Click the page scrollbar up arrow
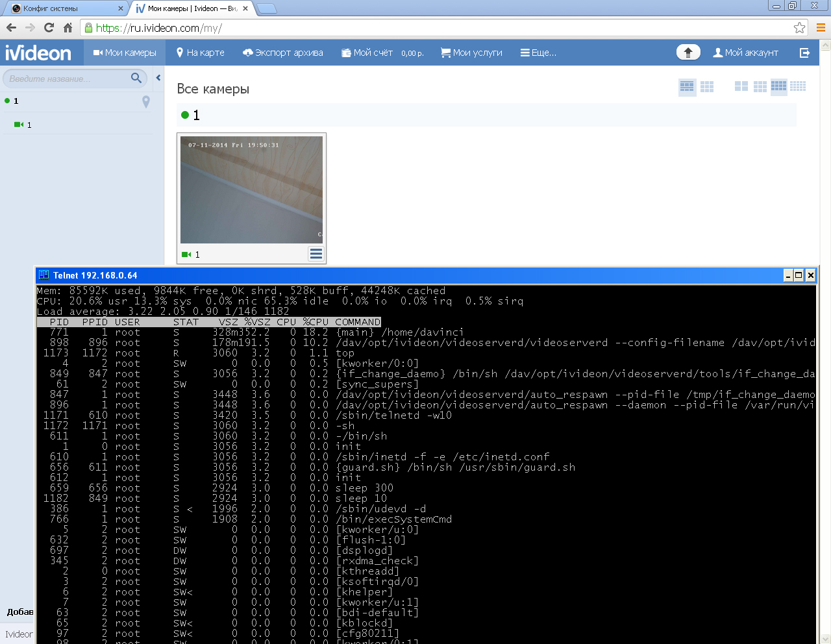Screen dimensions: 831x644 (826, 45)
